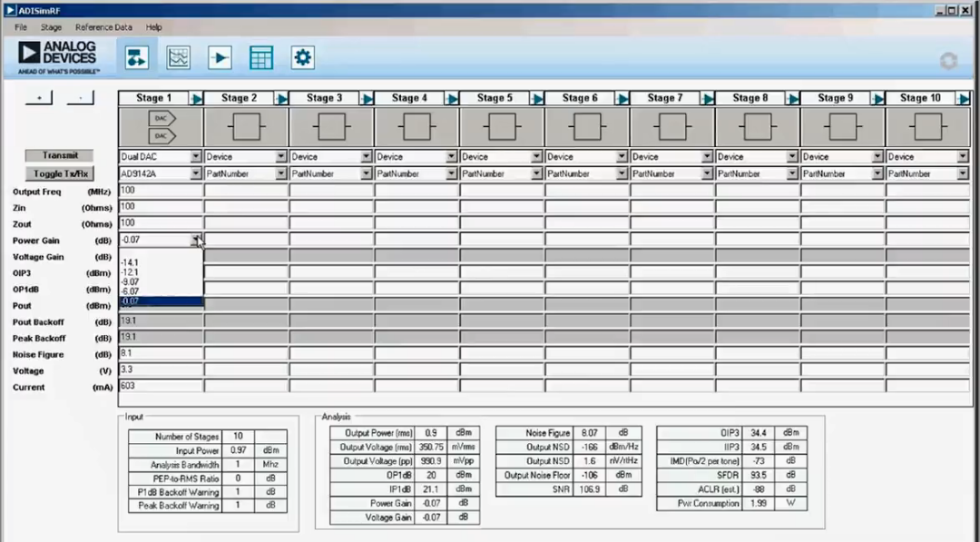Open the File menu
The height and width of the screenshot is (542, 980).
(x=21, y=27)
